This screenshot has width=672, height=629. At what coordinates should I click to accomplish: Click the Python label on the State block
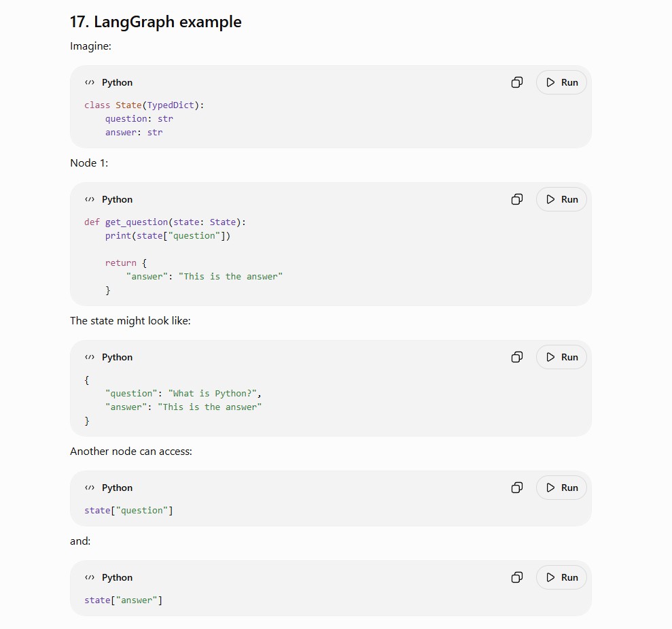[x=117, y=83]
